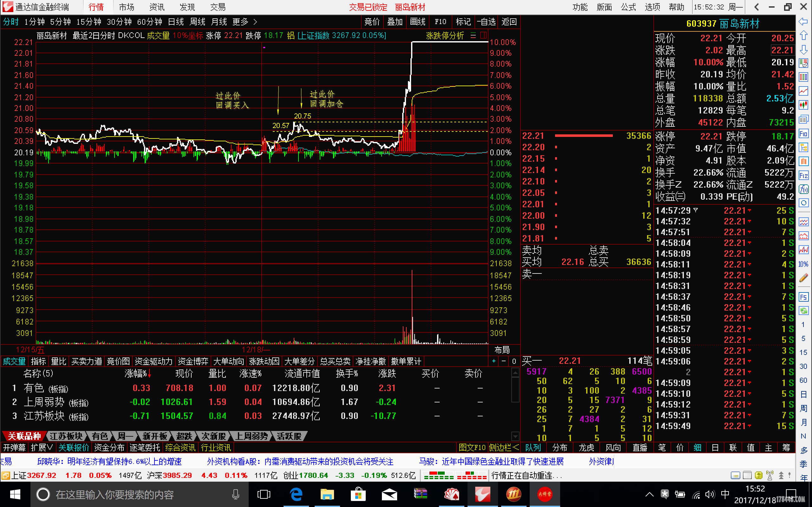Click the plus zoom button above scrollbar
This screenshot has width=812, height=507.
point(494,361)
